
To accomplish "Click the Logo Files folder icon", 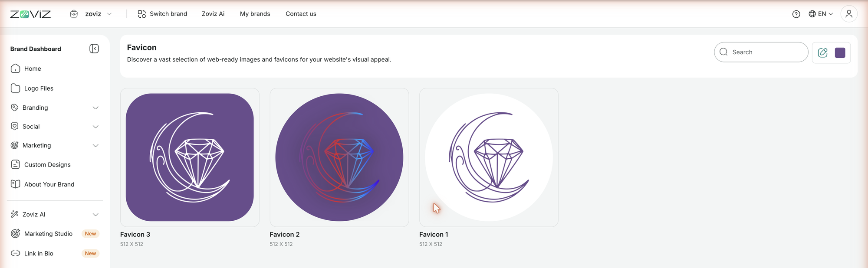I will point(15,88).
